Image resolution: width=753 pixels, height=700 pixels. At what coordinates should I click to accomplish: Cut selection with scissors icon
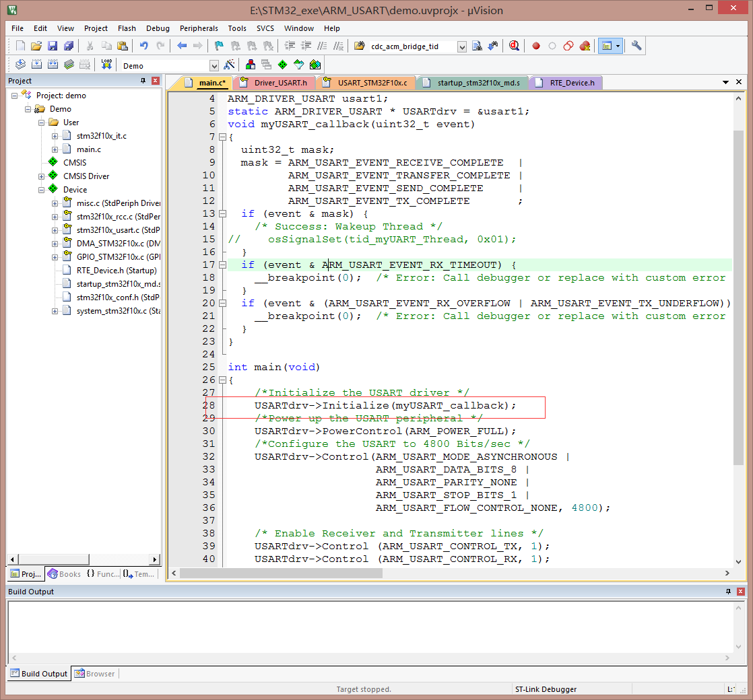tap(90, 46)
